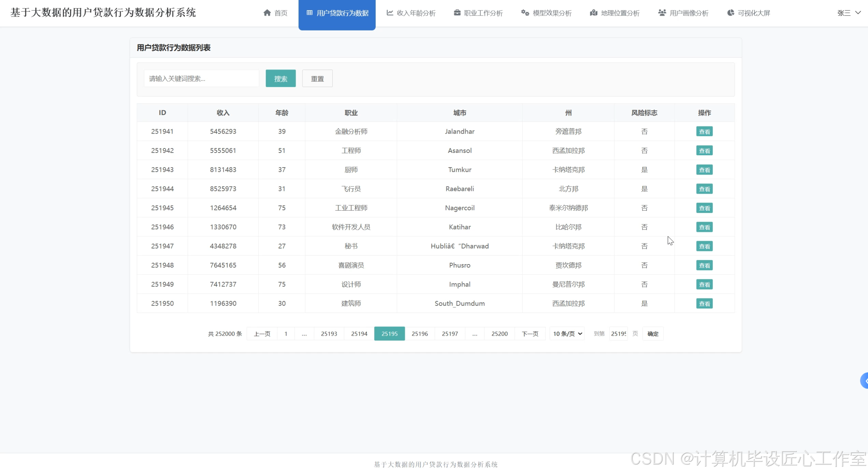This screenshot has height=473, width=868.
Task: Click the users icon for 用户画像分析
Action: (x=662, y=13)
